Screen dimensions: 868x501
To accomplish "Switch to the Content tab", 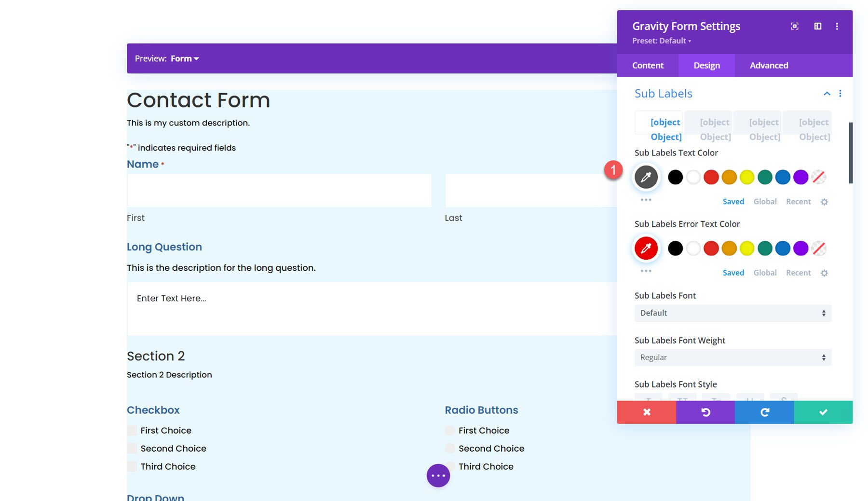I will pyautogui.click(x=648, y=65).
